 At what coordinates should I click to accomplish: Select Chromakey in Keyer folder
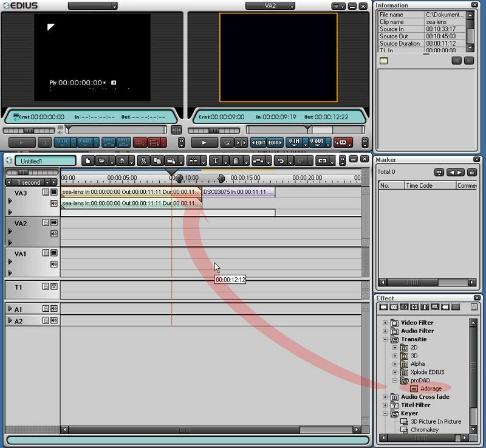[424, 430]
